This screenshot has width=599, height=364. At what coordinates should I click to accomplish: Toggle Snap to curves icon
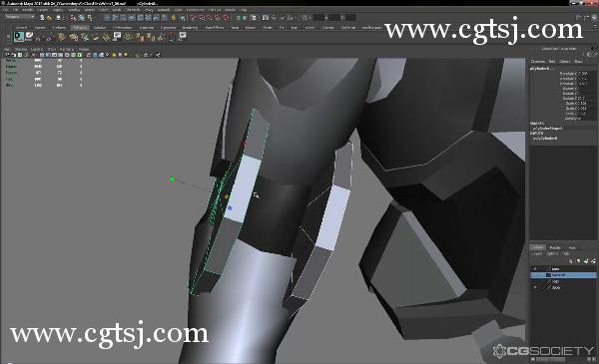coord(201,18)
